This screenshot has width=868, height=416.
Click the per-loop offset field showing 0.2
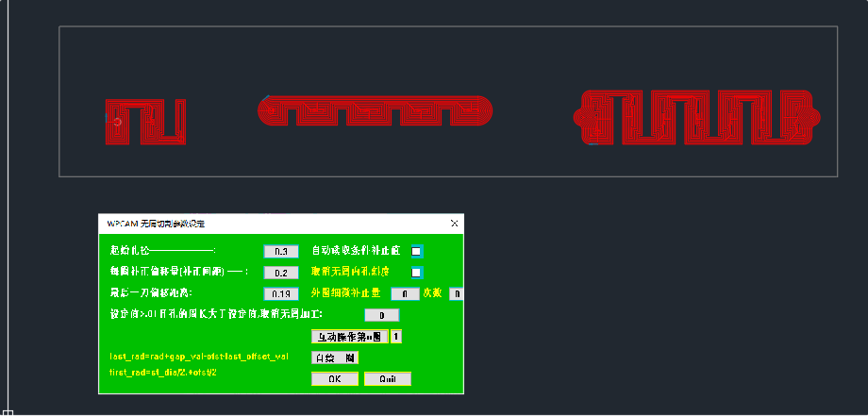[x=281, y=273]
